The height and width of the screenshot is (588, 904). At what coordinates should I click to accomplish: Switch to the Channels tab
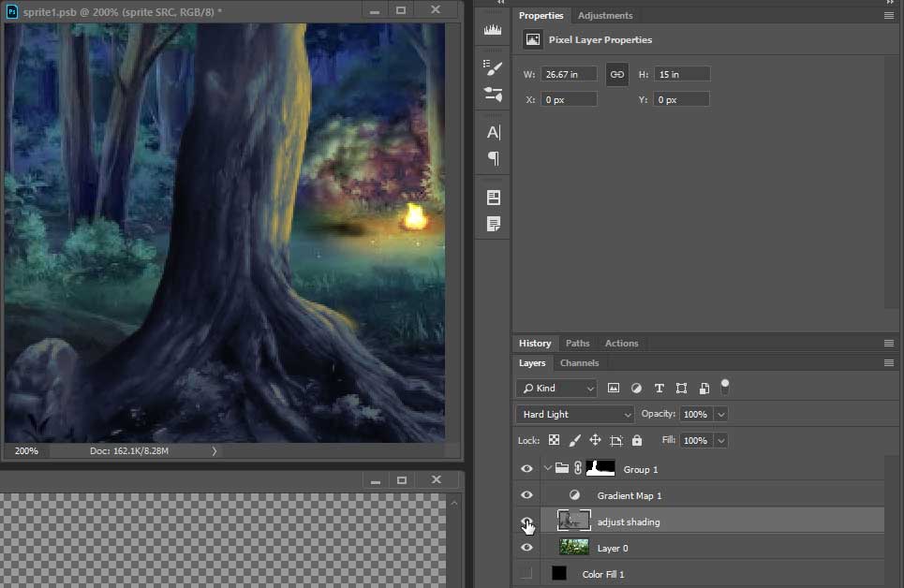click(579, 363)
